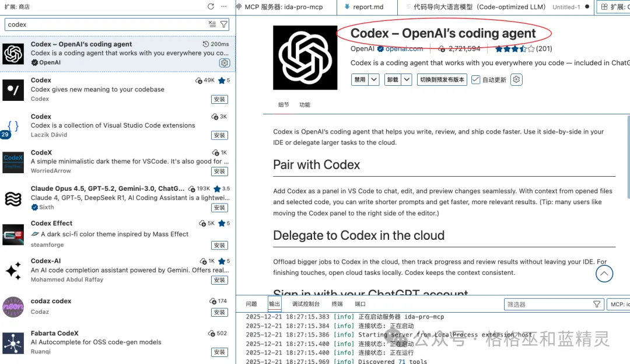Open the dropdown arrow next to 卸载

point(407,79)
